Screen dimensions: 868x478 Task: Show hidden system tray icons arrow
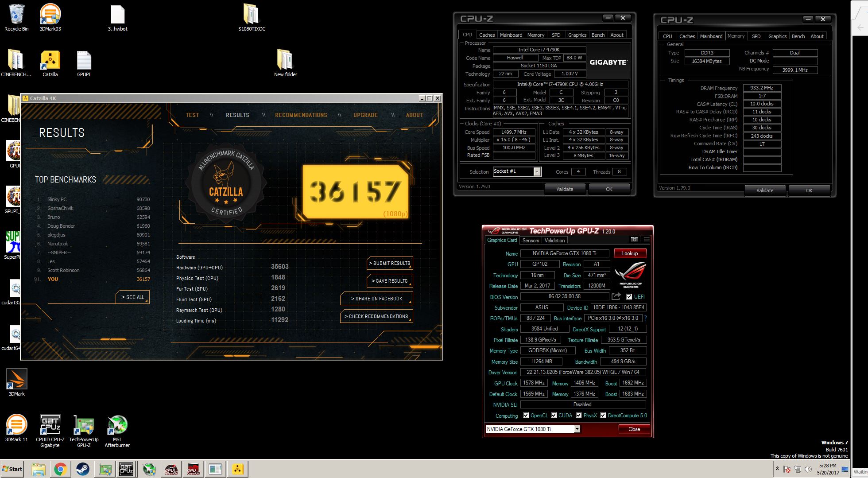pyautogui.click(x=777, y=469)
